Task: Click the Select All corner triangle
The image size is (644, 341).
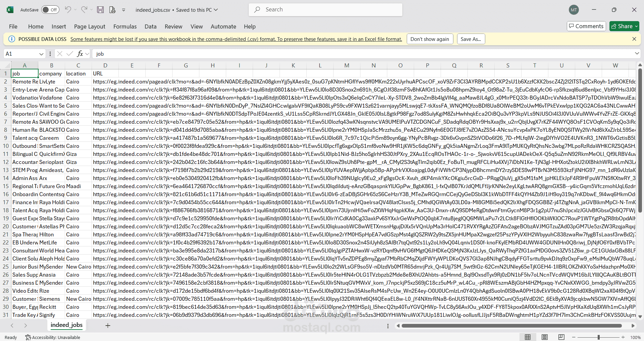Action: (7, 65)
